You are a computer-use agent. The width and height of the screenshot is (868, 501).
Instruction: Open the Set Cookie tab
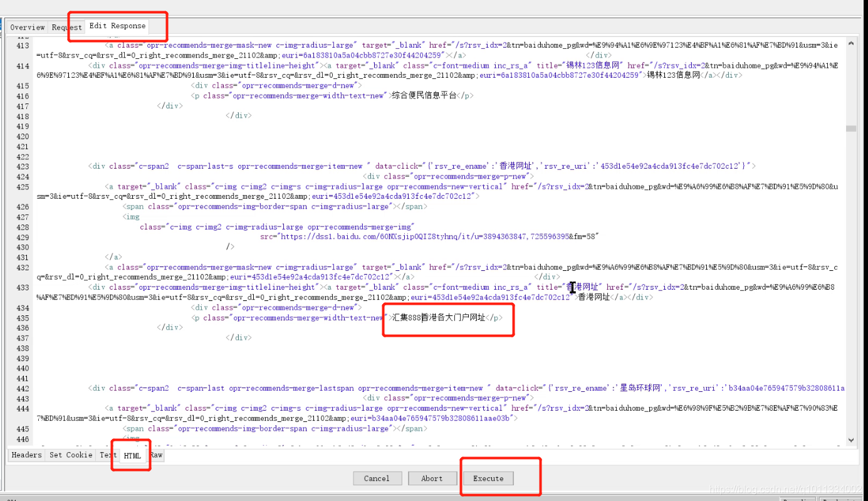pos(71,455)
